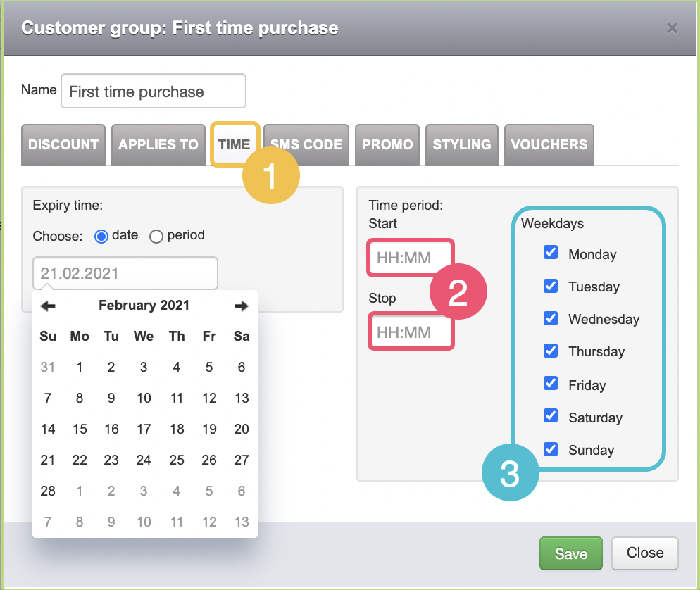The width and height of the screenshot is (700, 590).
Task: Go to next month in calendar
Action: pos(241,306)
